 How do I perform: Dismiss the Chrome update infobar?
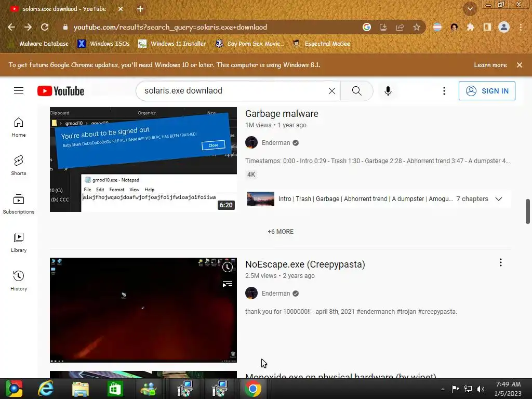point(519,65)
